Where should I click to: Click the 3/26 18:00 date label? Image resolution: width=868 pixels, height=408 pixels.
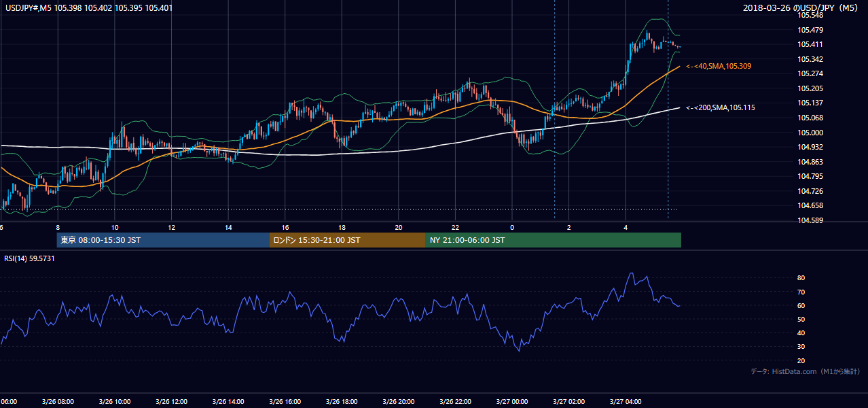point(342,402)
